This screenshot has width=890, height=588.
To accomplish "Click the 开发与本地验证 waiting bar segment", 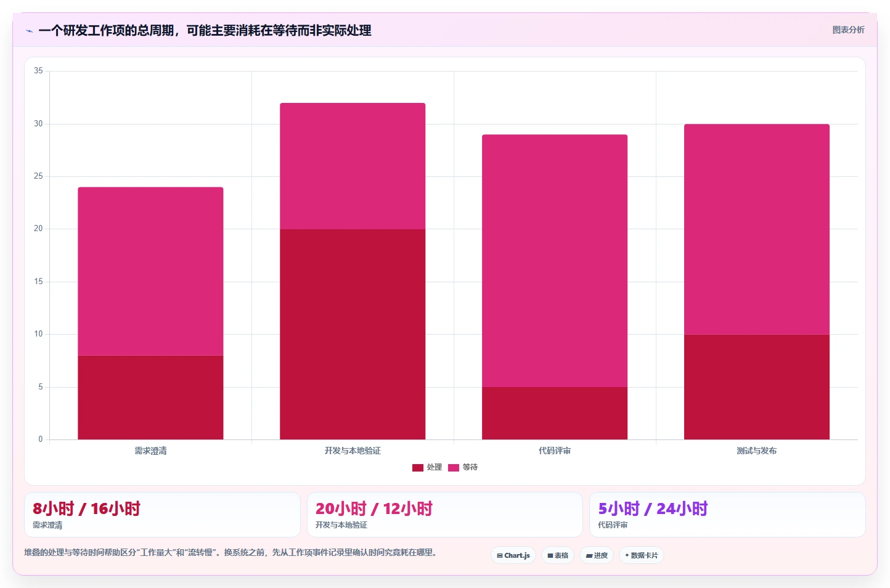I will (x=353, y=166).
